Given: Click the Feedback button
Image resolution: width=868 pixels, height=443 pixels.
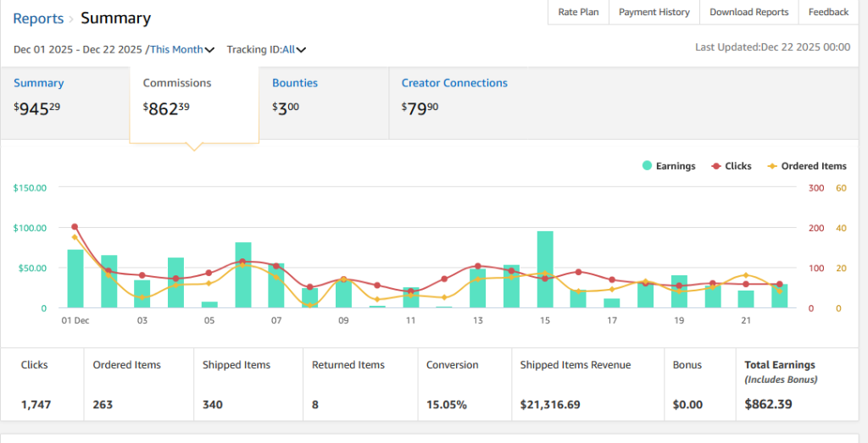Looking at the screenshot, I should (828, 12).
